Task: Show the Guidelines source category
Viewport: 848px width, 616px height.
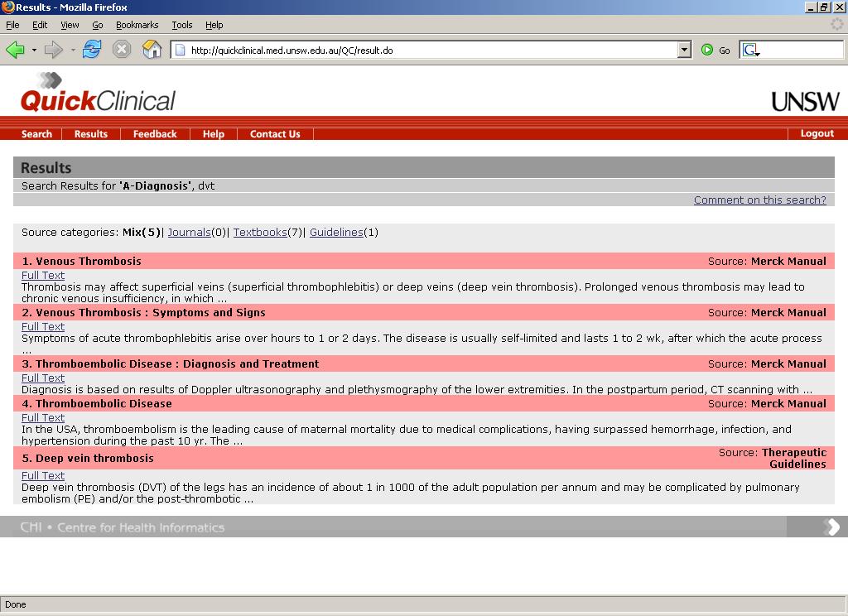Action: pos(336,233)
